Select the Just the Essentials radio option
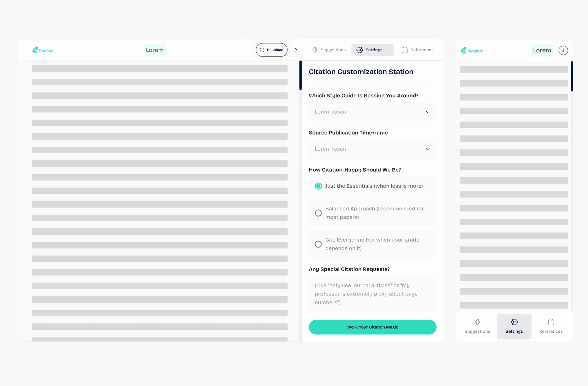 (318, 186)
